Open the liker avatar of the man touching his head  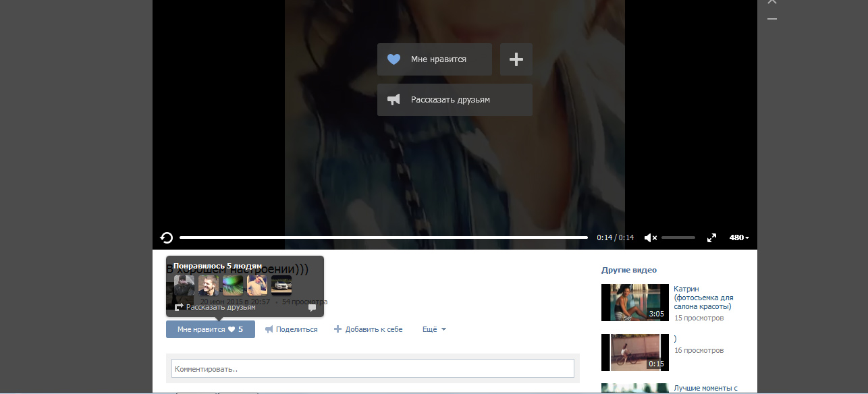click(x=257, y=285)
